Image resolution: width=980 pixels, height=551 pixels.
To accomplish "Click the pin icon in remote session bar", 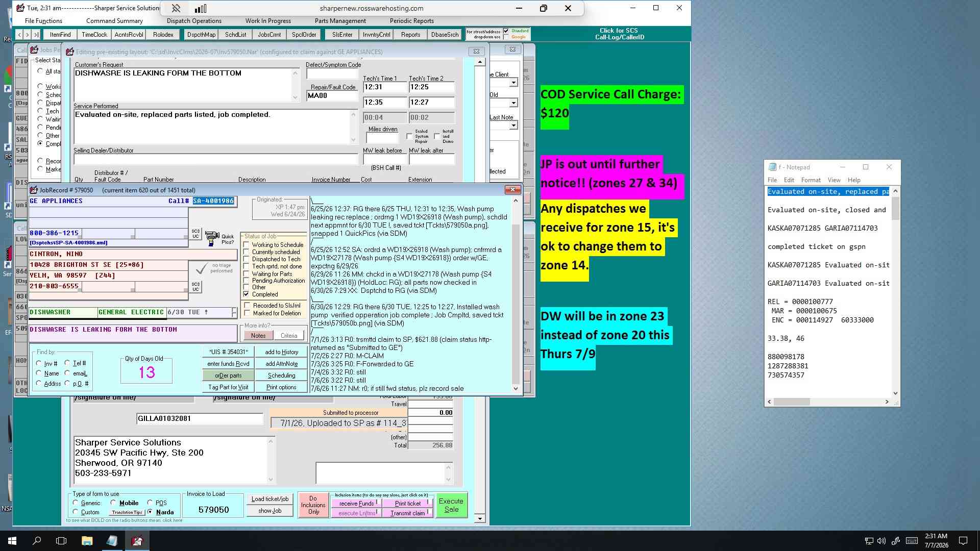I will (x=176, y=8).
